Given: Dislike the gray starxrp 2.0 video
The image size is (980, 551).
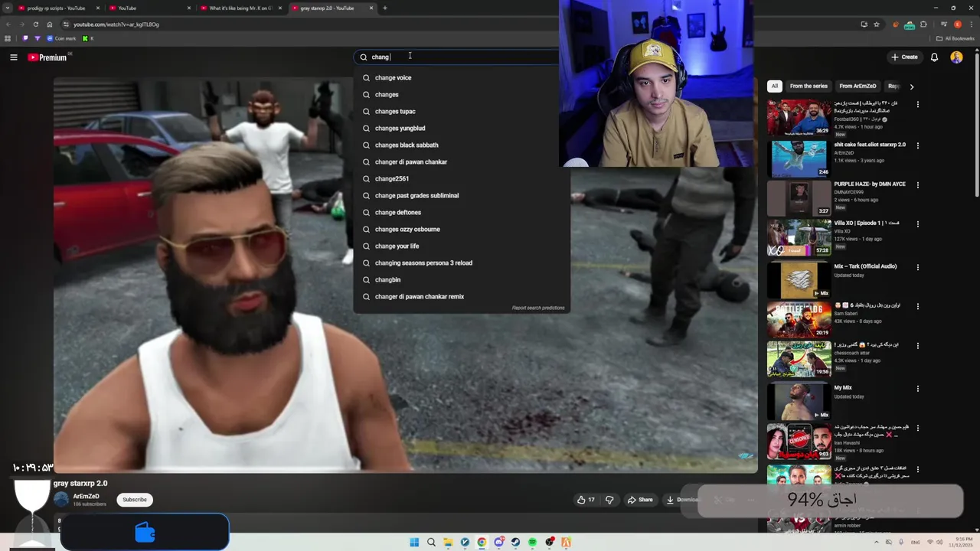Looking at the screenshot, I should click(x=609, y=500).
